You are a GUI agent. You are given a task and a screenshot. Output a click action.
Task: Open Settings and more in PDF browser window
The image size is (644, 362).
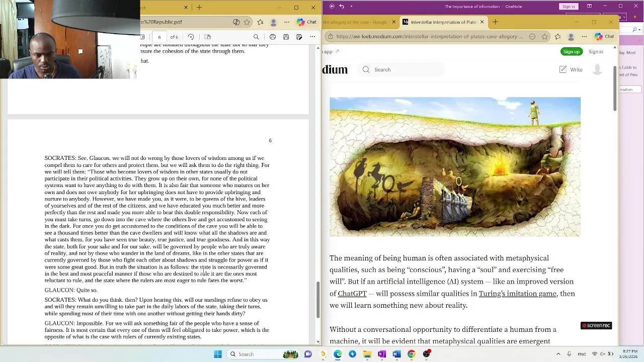tap(287, 22)
